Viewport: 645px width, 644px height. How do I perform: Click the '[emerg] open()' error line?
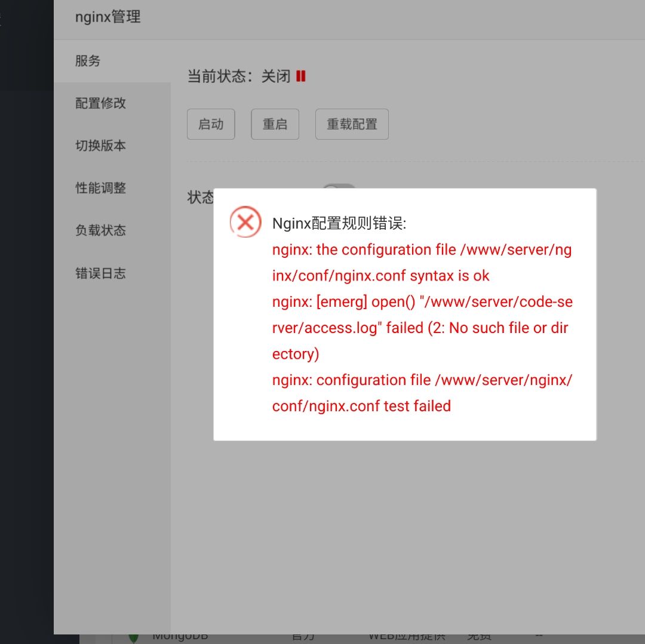[x=422, y=301]
